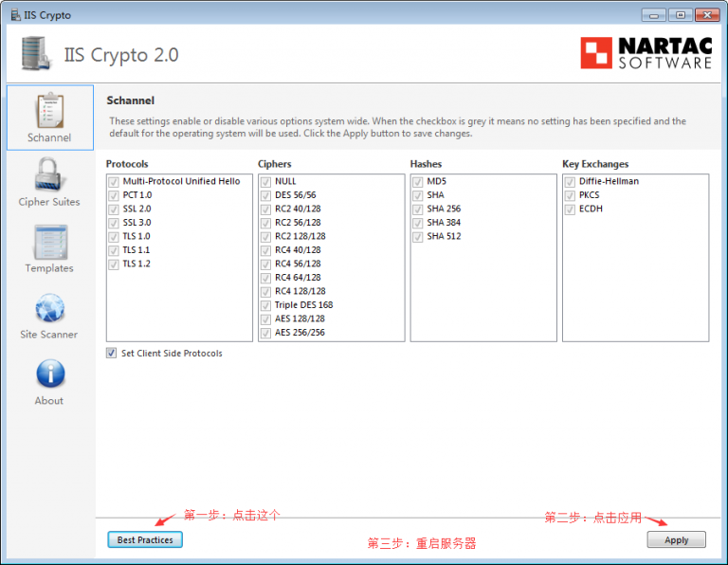Viewport: 728px width, 565px height.
Task: Toggle Set Client Side Protocols checkbox
Action: [114, 354]
